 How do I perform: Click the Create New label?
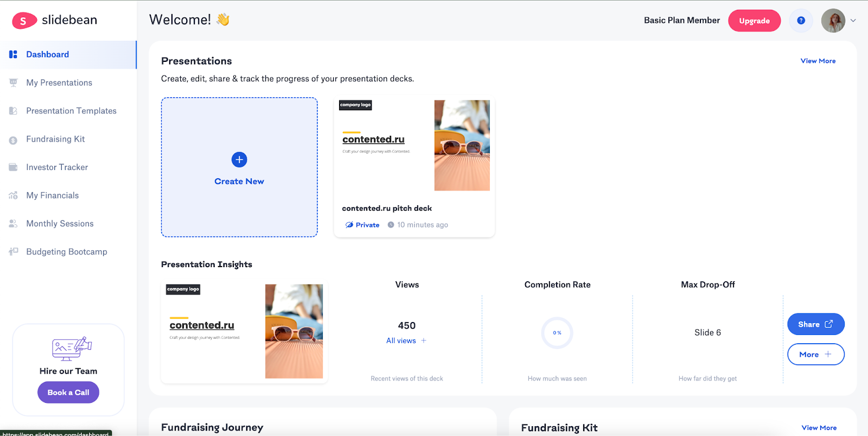[239, 181]
